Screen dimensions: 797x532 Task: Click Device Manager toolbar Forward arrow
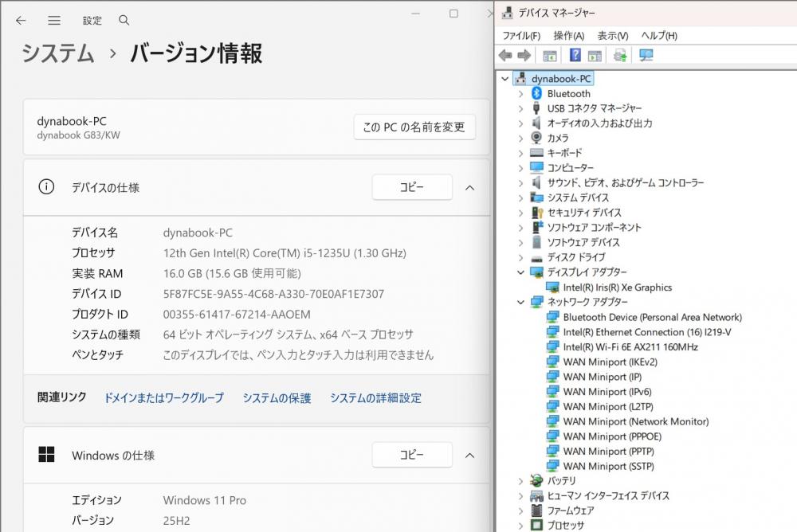coord(524,55)
